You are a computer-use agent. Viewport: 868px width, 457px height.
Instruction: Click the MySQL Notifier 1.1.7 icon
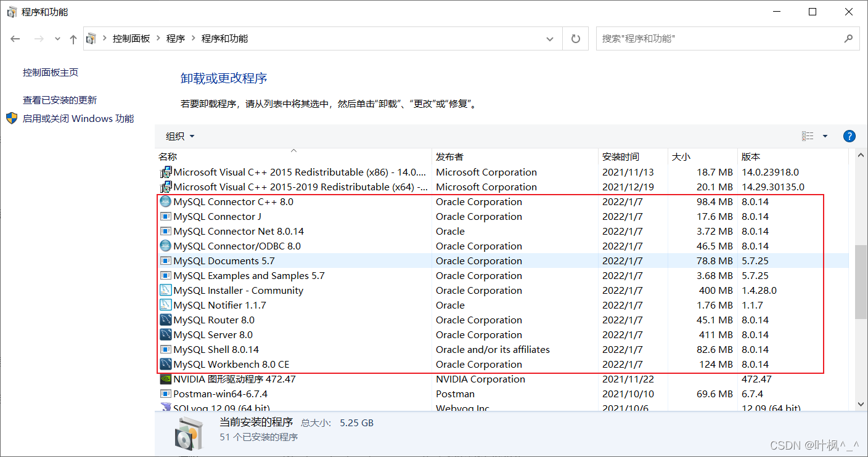165,305
